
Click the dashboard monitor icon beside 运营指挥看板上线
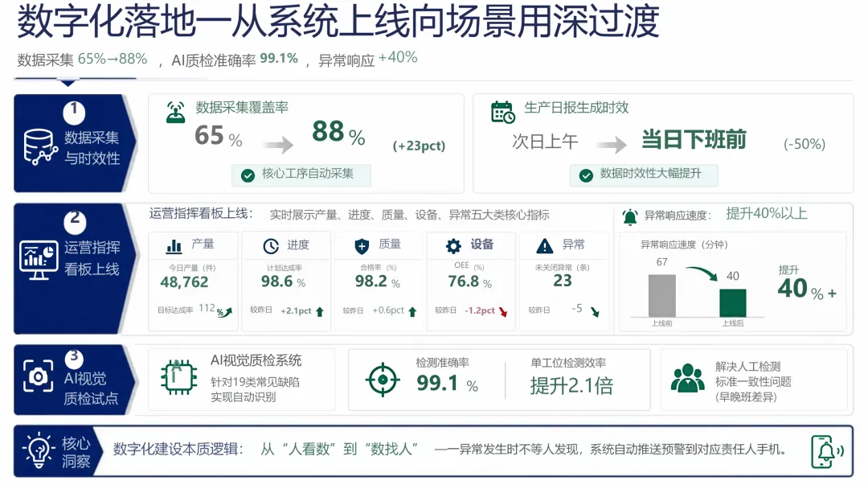[39, 261]
